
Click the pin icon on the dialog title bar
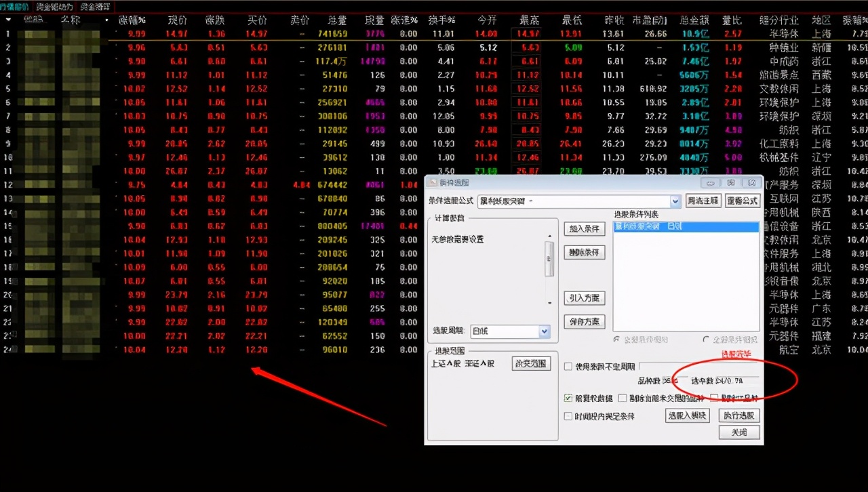(710, 183)
